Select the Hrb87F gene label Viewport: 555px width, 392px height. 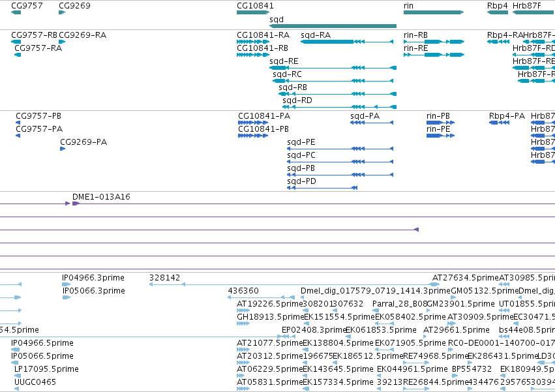[x=527, y=6]
